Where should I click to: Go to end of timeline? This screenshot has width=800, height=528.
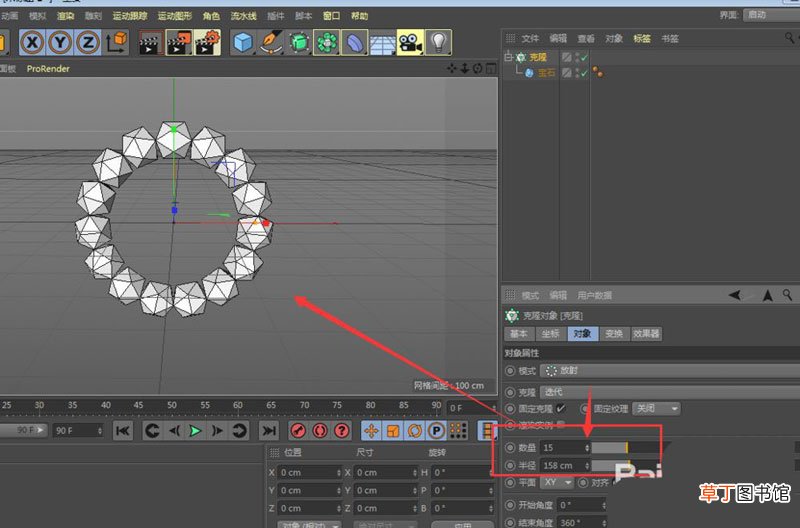pyautogui.click(x=269, y=431)
